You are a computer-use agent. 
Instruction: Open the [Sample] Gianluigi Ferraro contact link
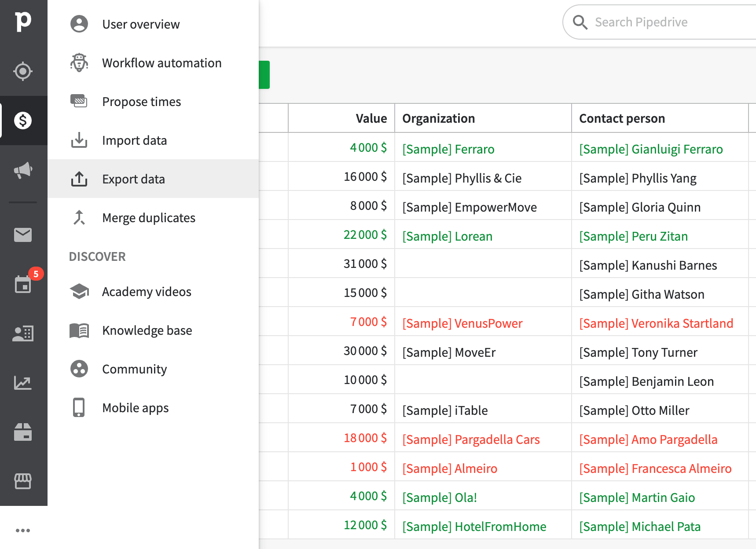coord(651,149)
